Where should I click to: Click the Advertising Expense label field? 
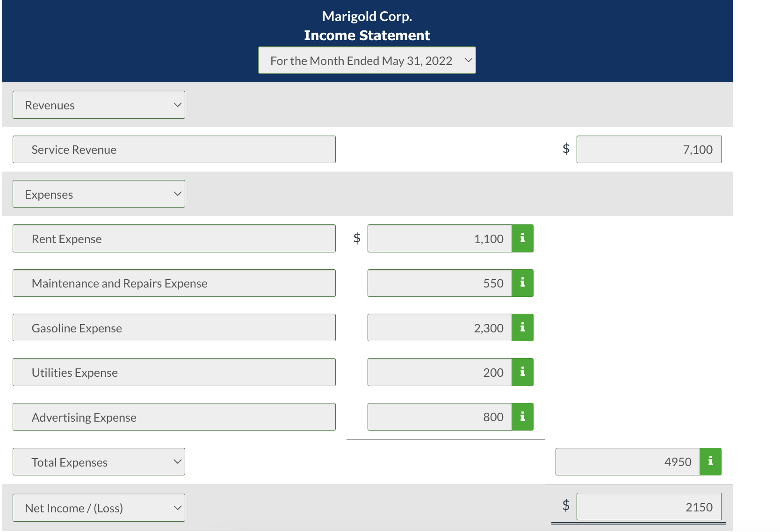point(174,417)
